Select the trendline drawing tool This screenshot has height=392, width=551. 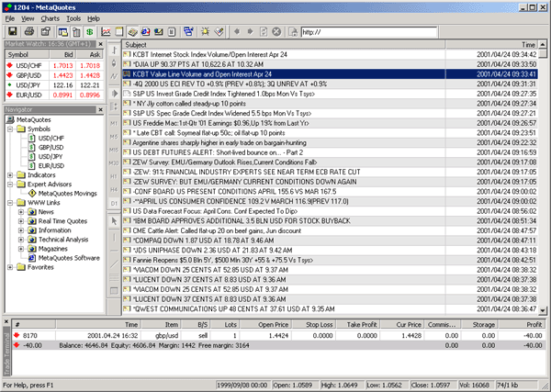pos(114,264)
